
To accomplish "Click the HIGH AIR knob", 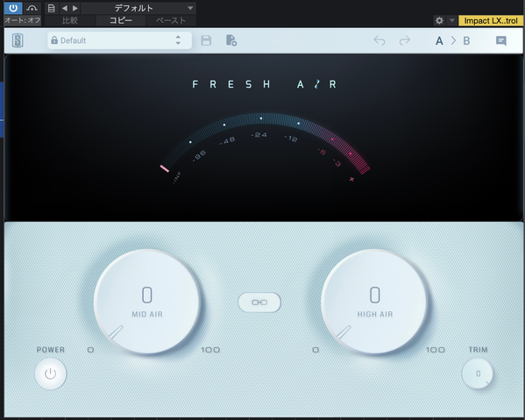I will 374,302.
